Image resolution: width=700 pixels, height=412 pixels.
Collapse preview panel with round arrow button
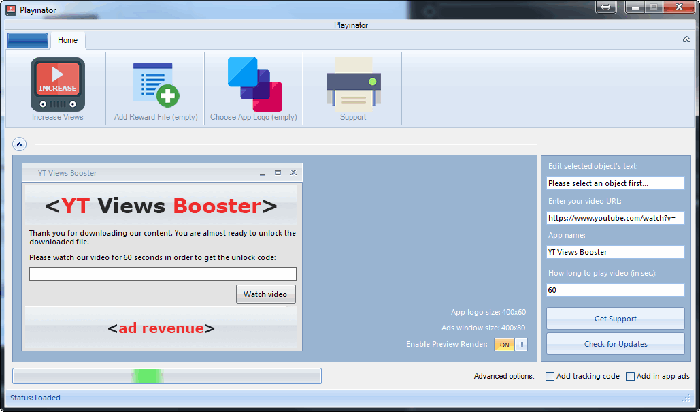[x=19, y=144]
